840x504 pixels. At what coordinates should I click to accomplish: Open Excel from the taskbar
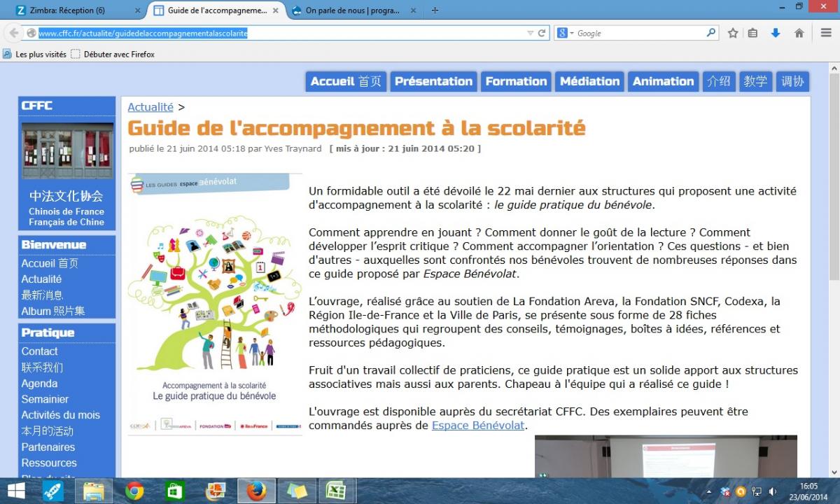point(337,491)
